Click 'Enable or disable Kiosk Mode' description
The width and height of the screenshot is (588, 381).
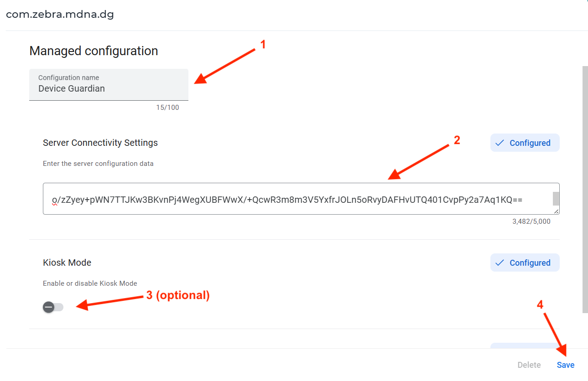coord(90,283)
